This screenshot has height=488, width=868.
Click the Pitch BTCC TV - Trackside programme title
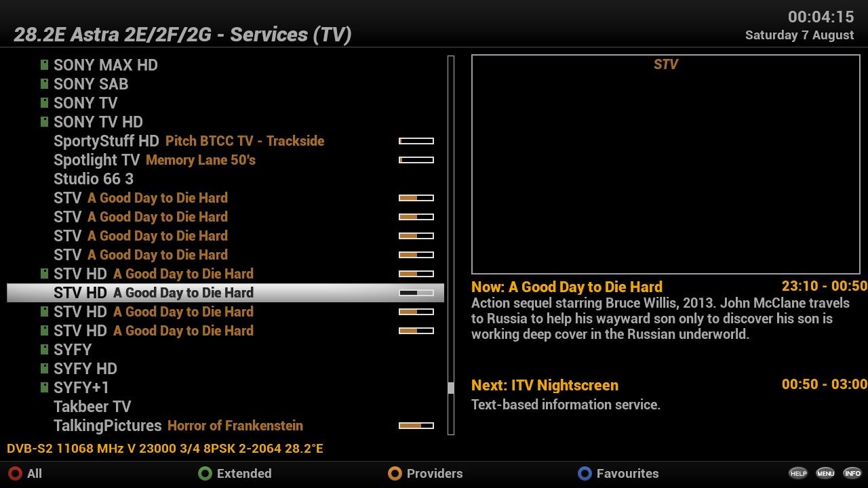[245, 141]
